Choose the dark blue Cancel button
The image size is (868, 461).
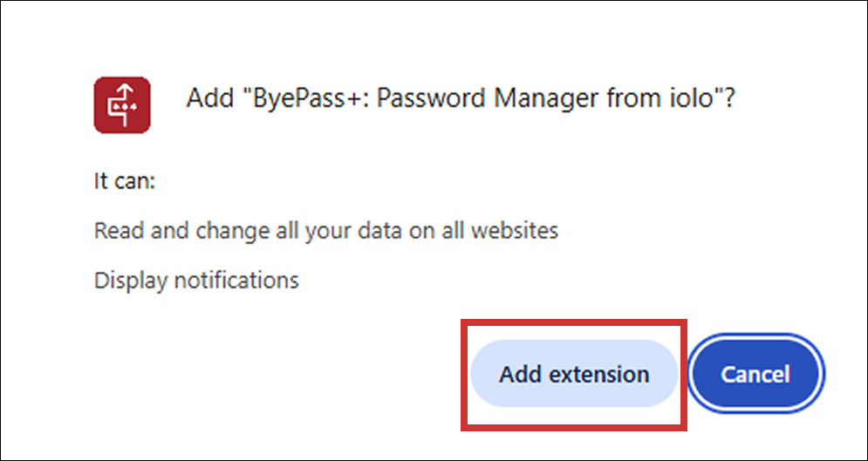756,374
